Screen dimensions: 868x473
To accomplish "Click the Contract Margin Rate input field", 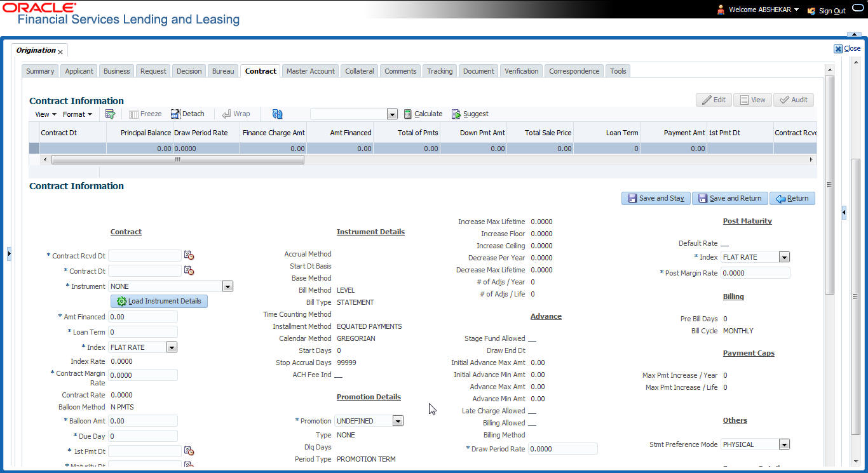I will (143, 375).
